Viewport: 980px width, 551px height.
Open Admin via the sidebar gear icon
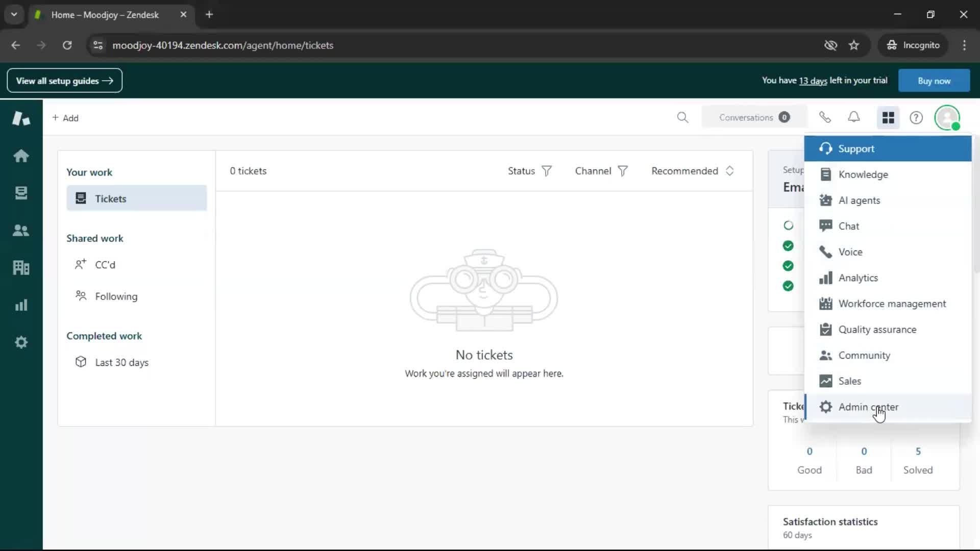[21, 342]
